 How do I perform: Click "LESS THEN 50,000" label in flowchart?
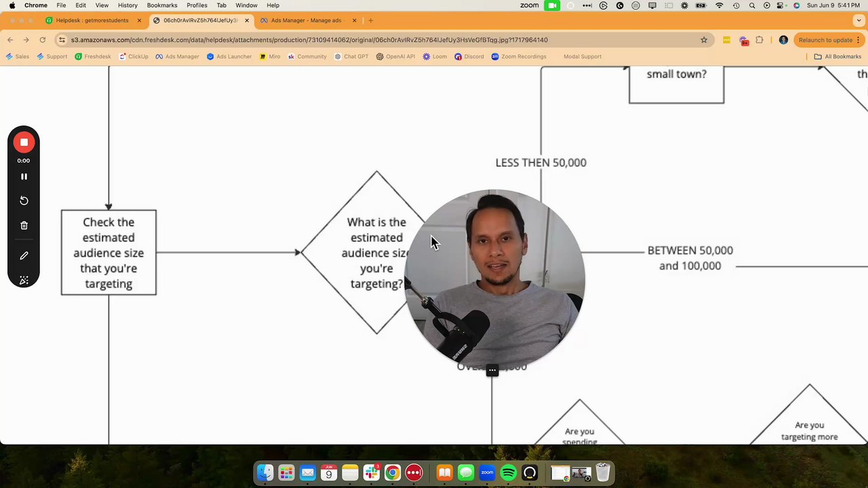point(540,163)
